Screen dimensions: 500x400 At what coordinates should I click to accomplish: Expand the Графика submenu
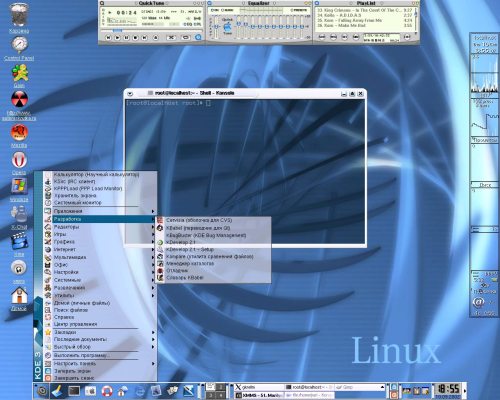pyautogui.click(x=100, y=242)
